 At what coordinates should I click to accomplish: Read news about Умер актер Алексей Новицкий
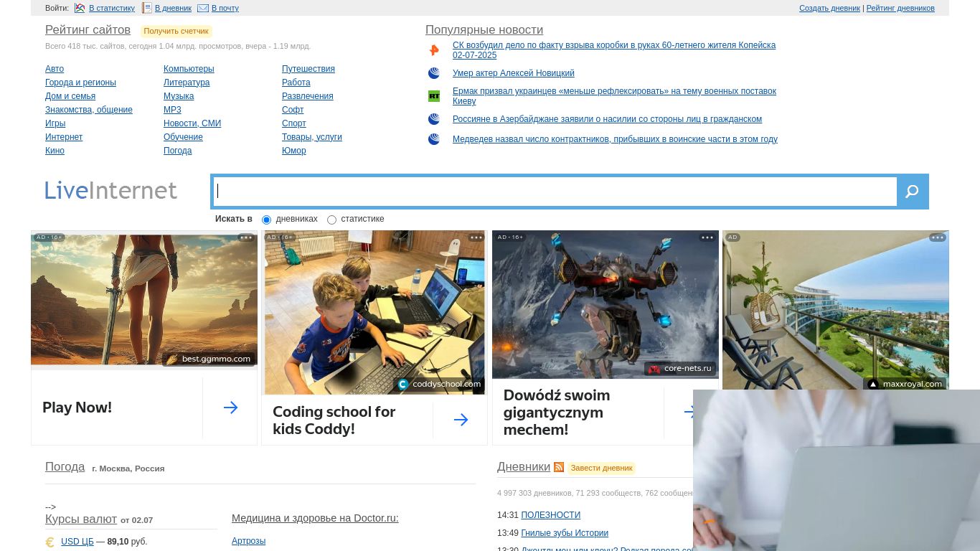click(x=514, y=73)
